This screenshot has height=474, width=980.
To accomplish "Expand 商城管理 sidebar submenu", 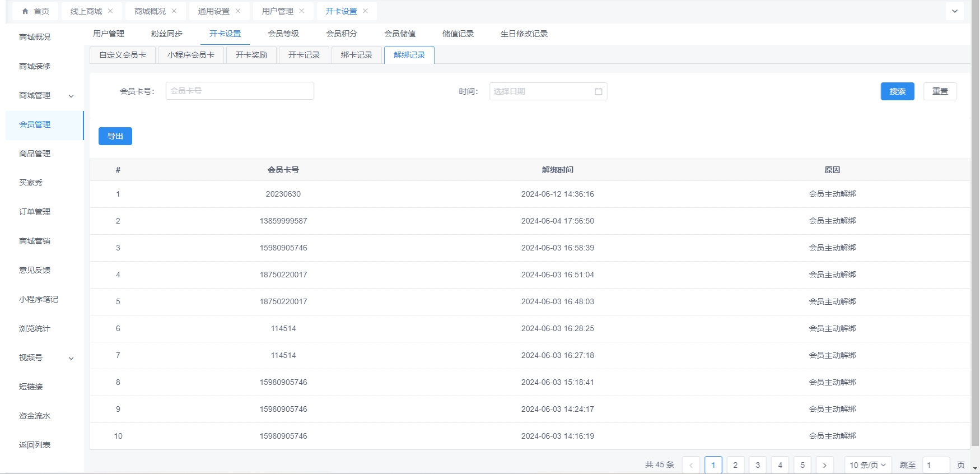I will 71,96.
